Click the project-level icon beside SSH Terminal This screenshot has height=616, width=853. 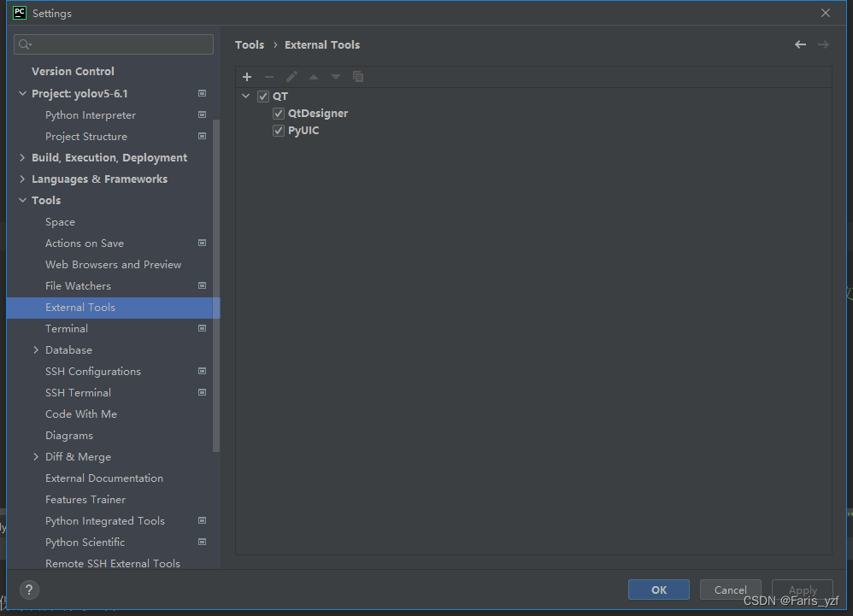click(202, 392)
